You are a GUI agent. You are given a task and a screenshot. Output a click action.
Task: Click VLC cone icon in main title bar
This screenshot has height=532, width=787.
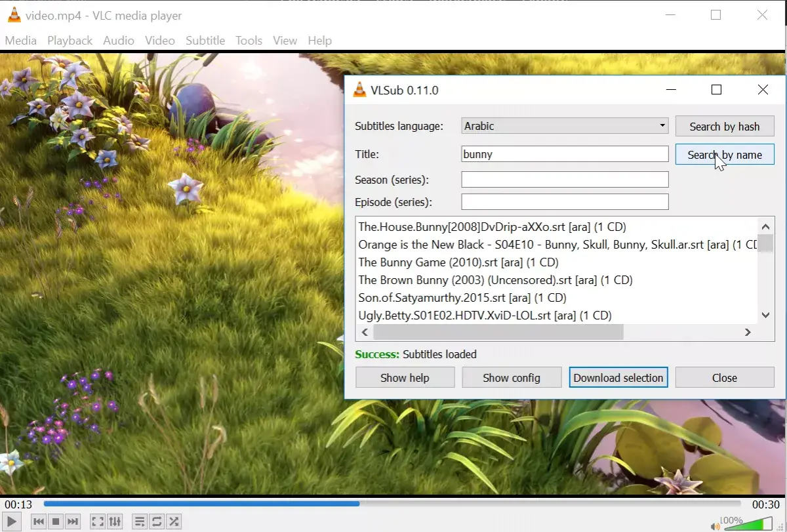(14, 15)
